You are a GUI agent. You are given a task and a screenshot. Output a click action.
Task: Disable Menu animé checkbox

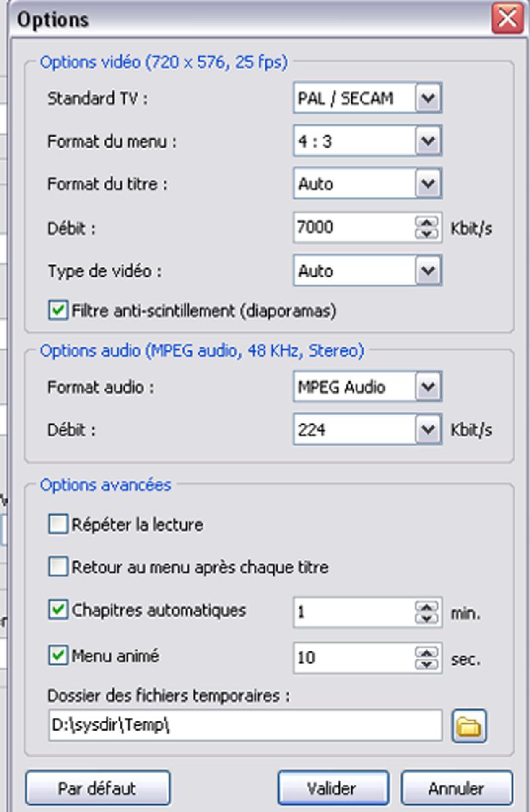coord(58,656)
